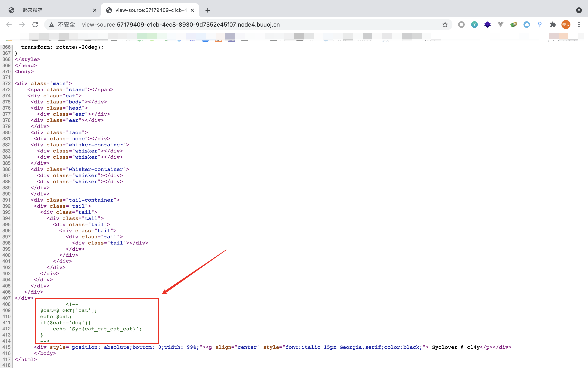This screenshot has height=368, width=588.
Task: Click the div class="main" line
Action: 43,83
